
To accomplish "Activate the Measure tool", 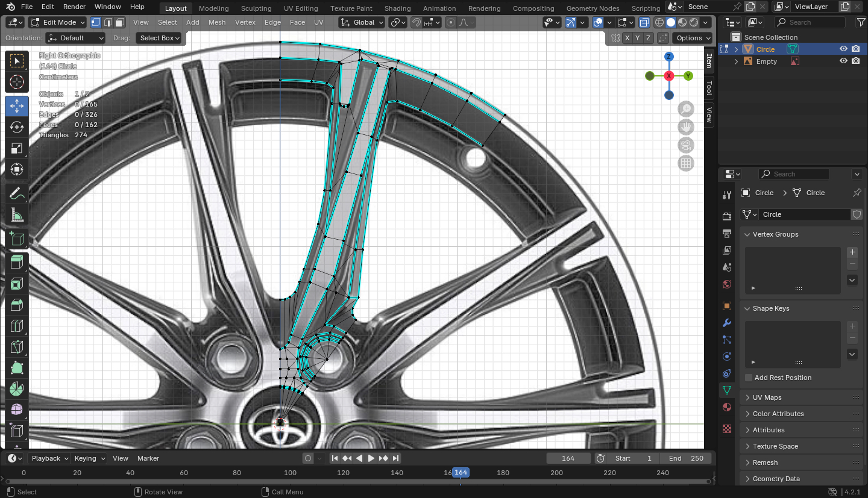I will coord(17,215).
